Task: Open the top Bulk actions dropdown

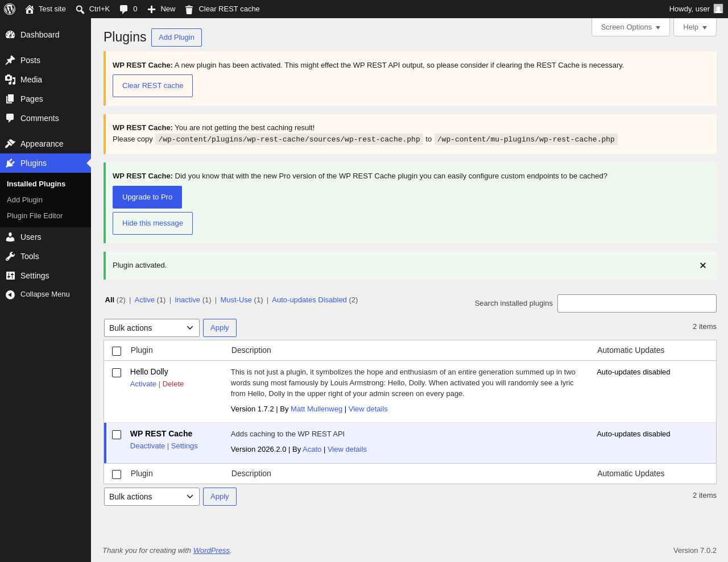Action: (x=152, y=328)
